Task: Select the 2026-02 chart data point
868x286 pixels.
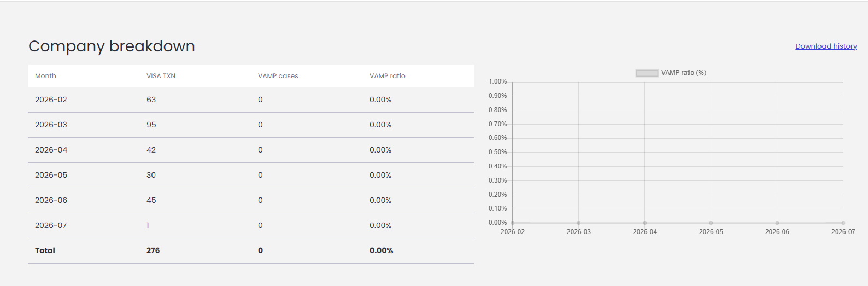Action: 513,223
